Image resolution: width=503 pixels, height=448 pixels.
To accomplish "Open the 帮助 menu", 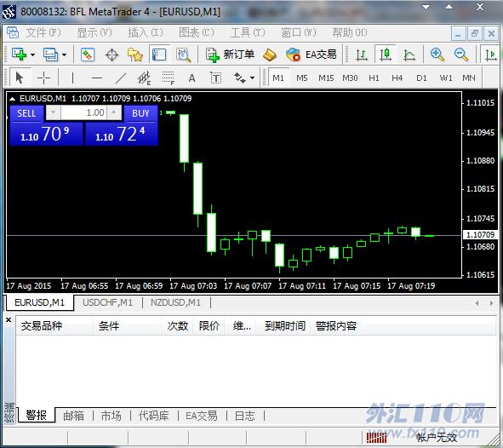I will coord(349,32).
